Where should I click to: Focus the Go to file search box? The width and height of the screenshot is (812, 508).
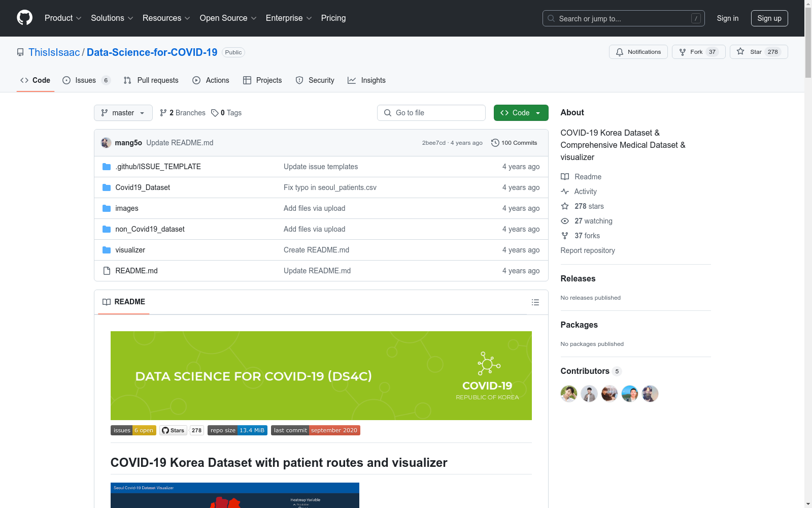point(431,113)
